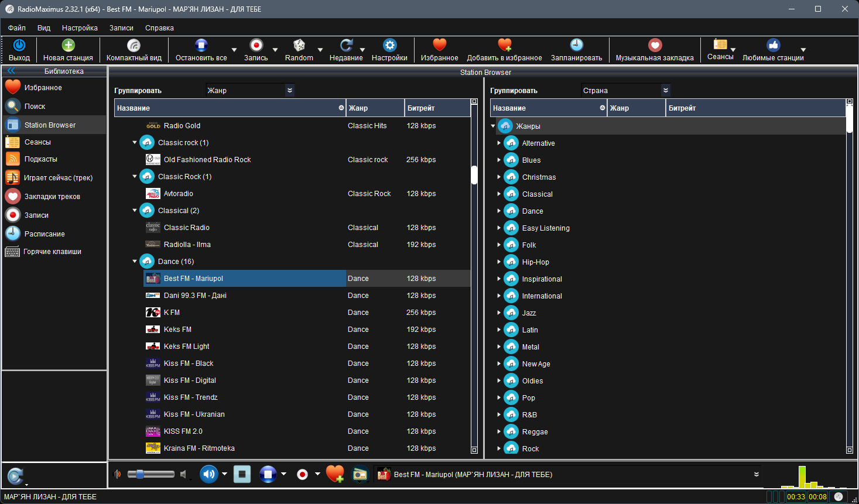Open Недавние recent stations icon

point(346,45)
